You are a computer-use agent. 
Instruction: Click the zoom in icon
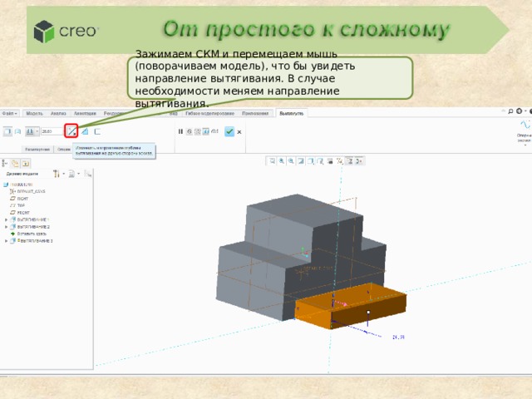[282, 161]
